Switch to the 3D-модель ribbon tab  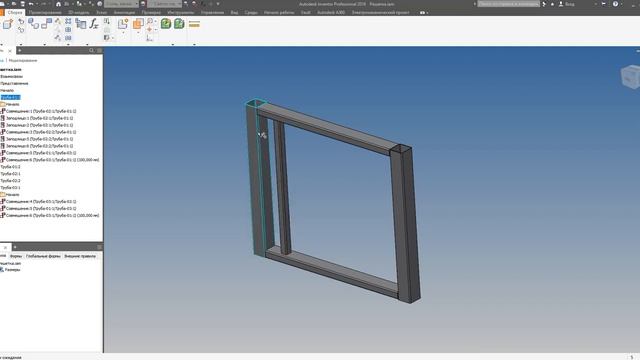pos(78,12)
